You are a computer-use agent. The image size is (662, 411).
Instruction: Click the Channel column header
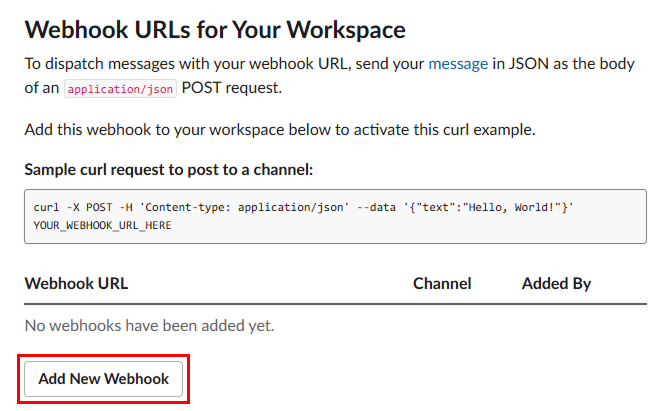[x=442, y=283]
